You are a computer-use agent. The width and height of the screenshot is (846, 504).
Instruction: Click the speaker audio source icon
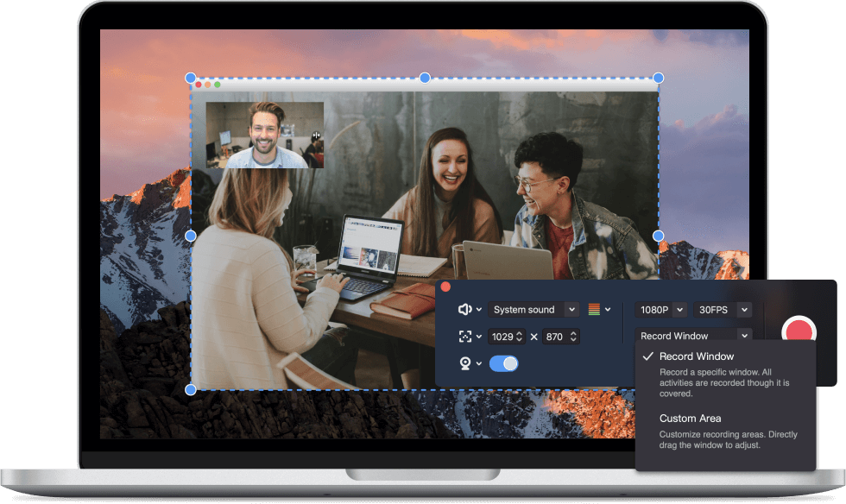pos(464,309)
